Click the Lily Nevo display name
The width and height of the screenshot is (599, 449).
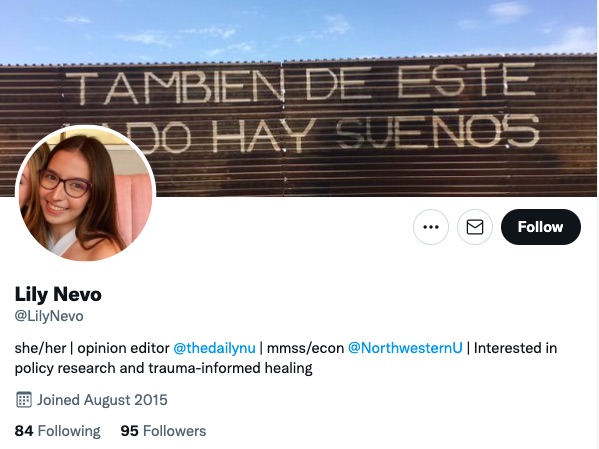coord(58,294)
